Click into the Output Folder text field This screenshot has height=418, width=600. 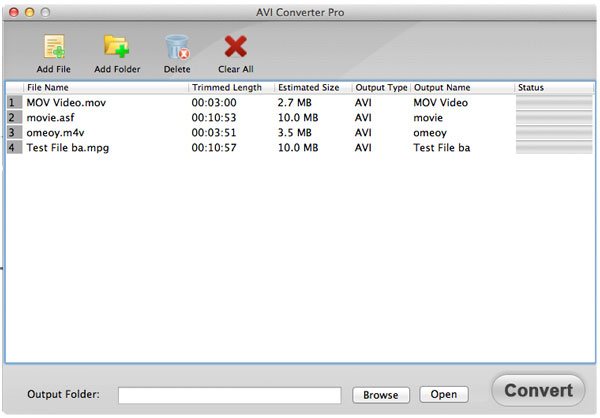tap(230, 395)
